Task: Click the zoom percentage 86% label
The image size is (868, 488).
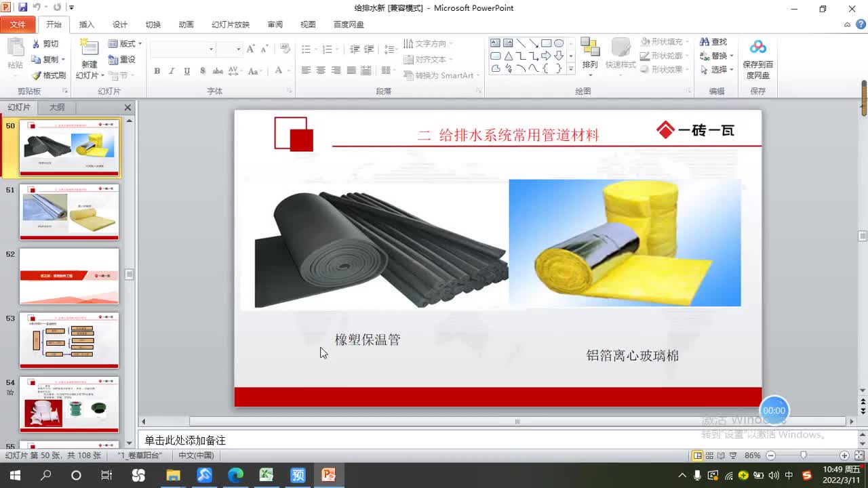Action: point(753,455)
